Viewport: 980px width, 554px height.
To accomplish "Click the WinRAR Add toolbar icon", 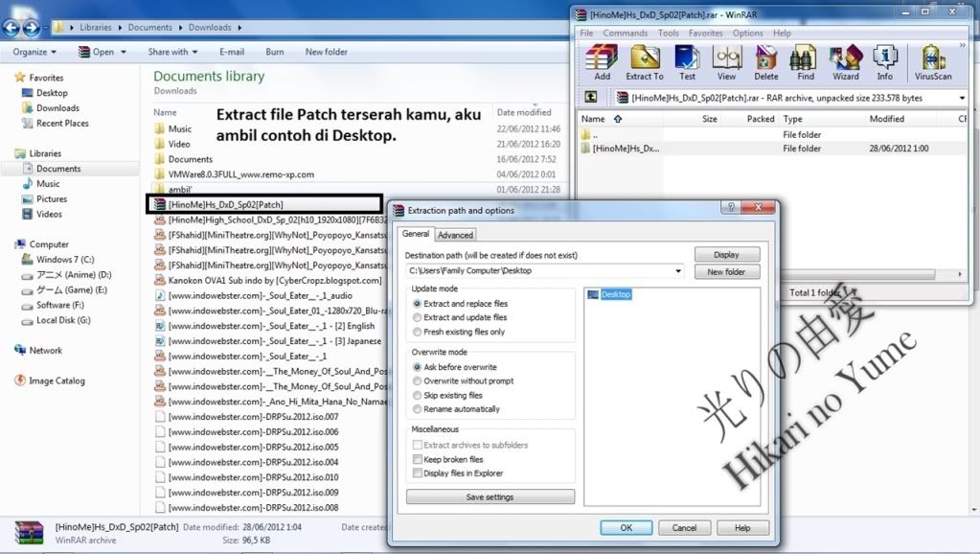I will [x=602, y=62].
